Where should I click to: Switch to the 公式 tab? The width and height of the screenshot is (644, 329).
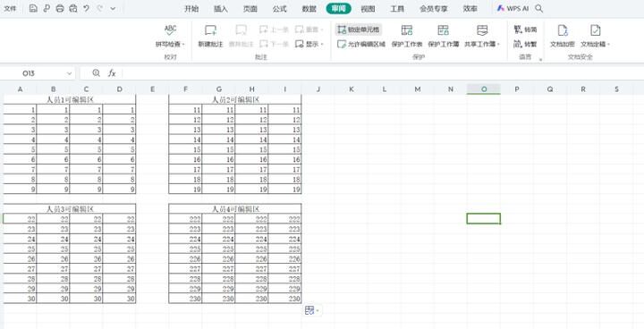point(280,9)
